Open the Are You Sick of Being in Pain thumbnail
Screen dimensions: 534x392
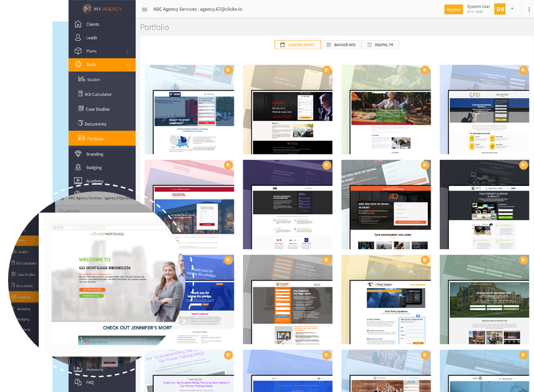click(386, 205)
